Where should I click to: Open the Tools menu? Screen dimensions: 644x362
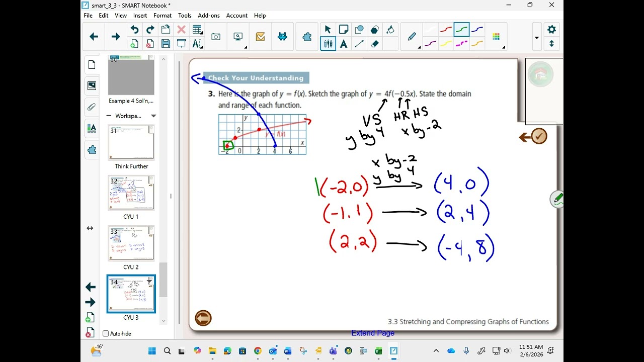(185, 16)
